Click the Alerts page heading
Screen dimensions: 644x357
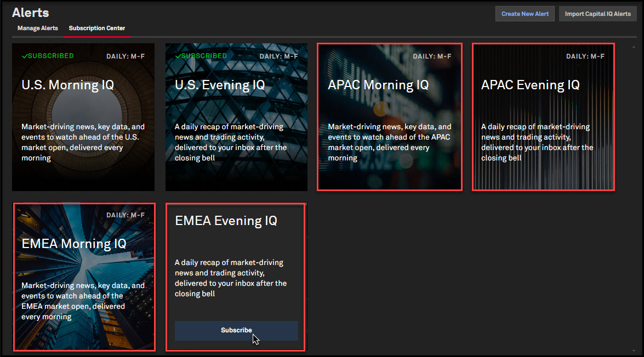pyautogui.click(x=30, y=13)
